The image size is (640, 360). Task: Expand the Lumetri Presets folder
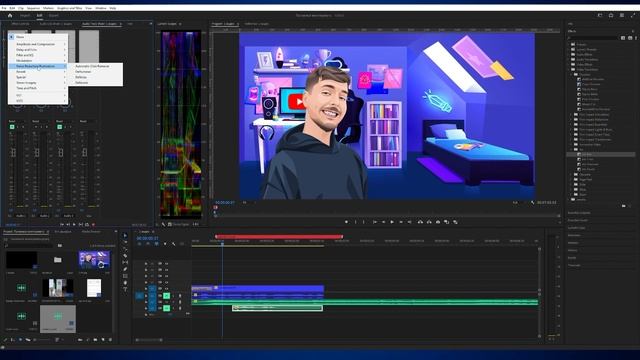[569, 49]
